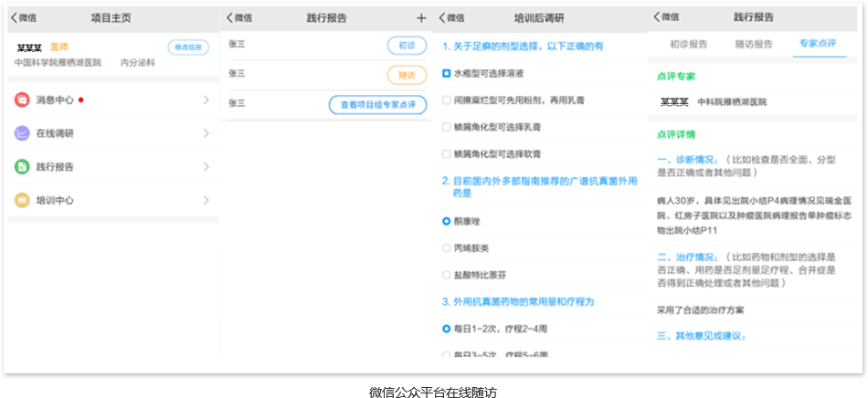Open the red 消息中心 icon
Viewport: 868px width, 398px height.
point(22,99)
